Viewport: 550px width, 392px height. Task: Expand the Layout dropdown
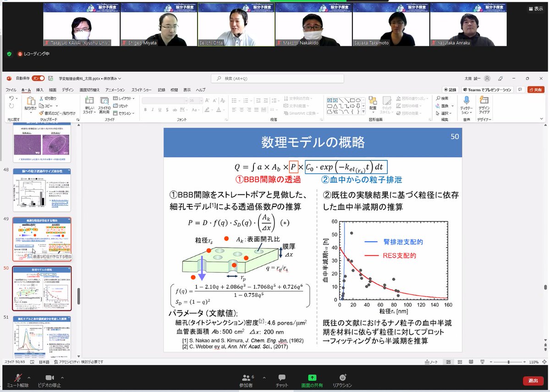(x=124, y=98)
